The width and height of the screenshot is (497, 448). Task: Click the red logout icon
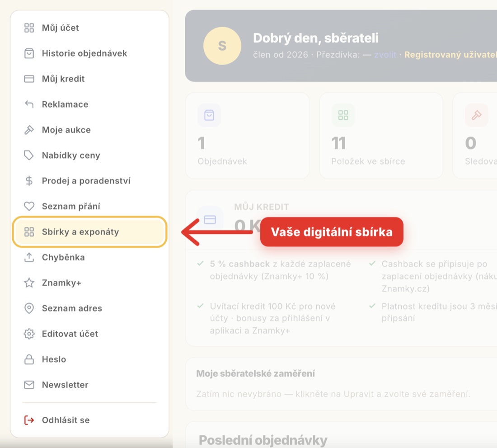(x=29, y=420)
